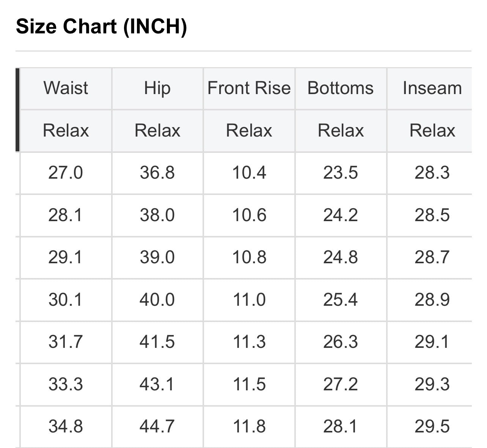
Task: Select the 31.7 waist measurement cell
Action: coord(66,342)
